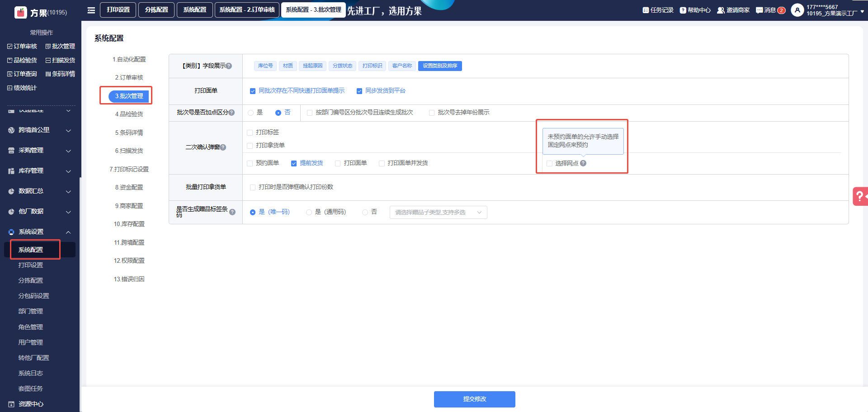
Task: Switch to 系统配置 - 2.订单审核 tab
Action: pyautogui.click(x=247, y=10)
